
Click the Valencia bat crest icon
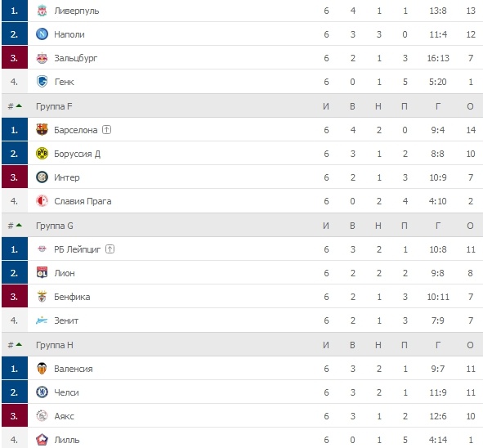click(42, 368)
